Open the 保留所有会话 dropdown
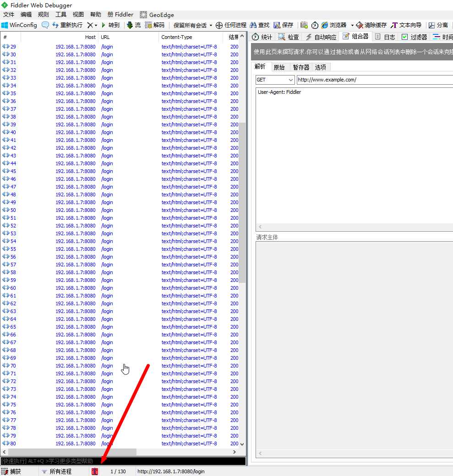 click(x=193, y=25)
